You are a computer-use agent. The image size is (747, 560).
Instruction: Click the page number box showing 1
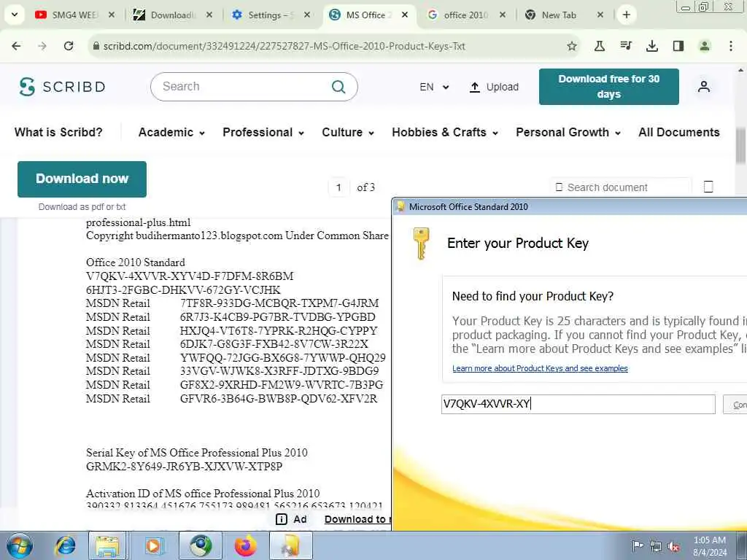(x=338, y=187)
